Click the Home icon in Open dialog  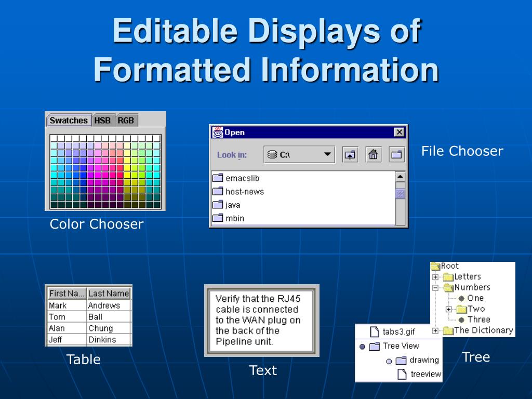coord(373,155)
